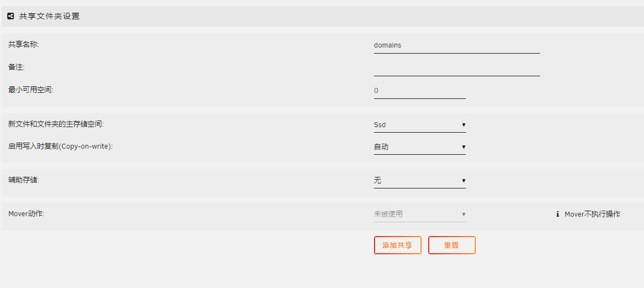Click the 共享名称 field containing domains
Image resolution: width=644 pixels, height=288 pixels.
point(456,45)
